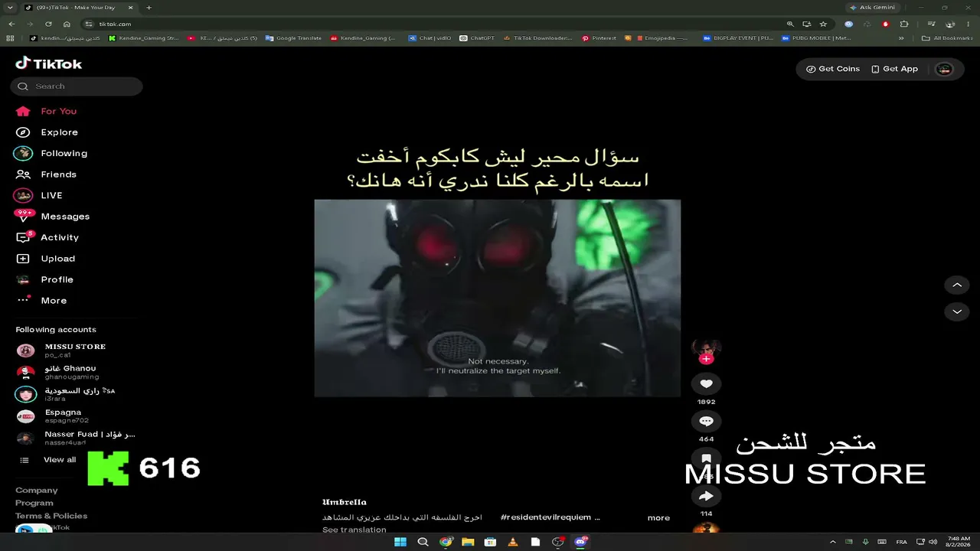
Task: Open VLC media player from taskbar
Action: 513,542
